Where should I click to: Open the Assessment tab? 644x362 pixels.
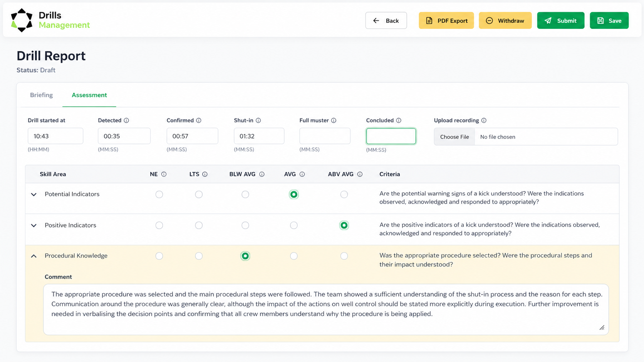(89, 95)
